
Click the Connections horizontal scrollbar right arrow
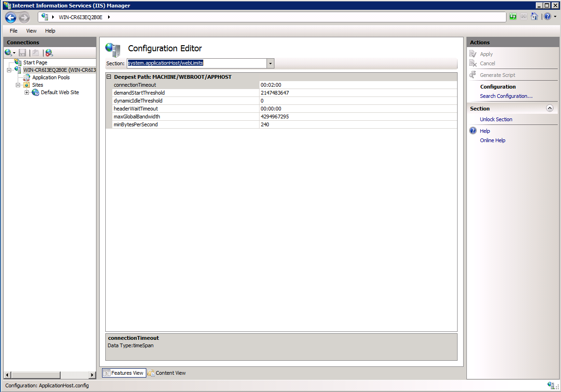point(92,375)
